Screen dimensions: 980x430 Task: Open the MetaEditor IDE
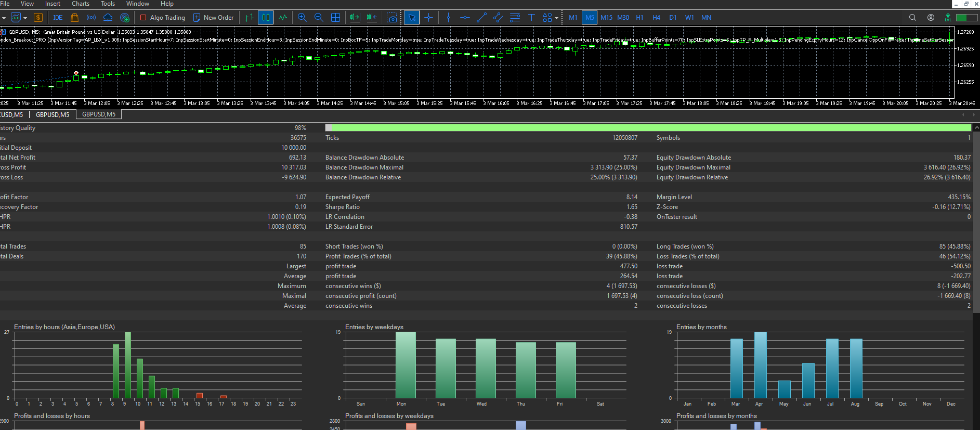click(58, 18)
